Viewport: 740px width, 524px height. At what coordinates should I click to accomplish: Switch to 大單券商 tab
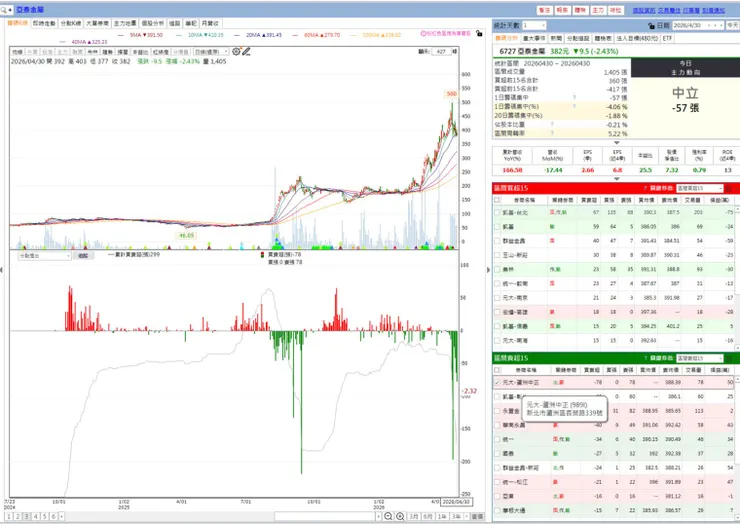(97, 23)
